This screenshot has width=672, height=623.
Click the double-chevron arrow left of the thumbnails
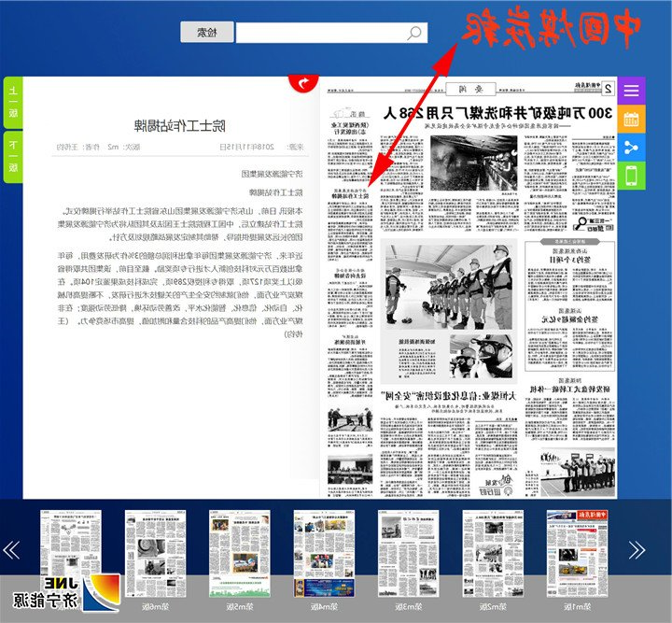click(11, 550)
